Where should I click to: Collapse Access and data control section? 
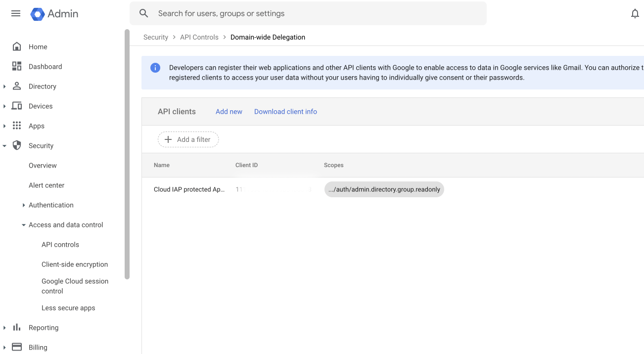tap(24, 225)
